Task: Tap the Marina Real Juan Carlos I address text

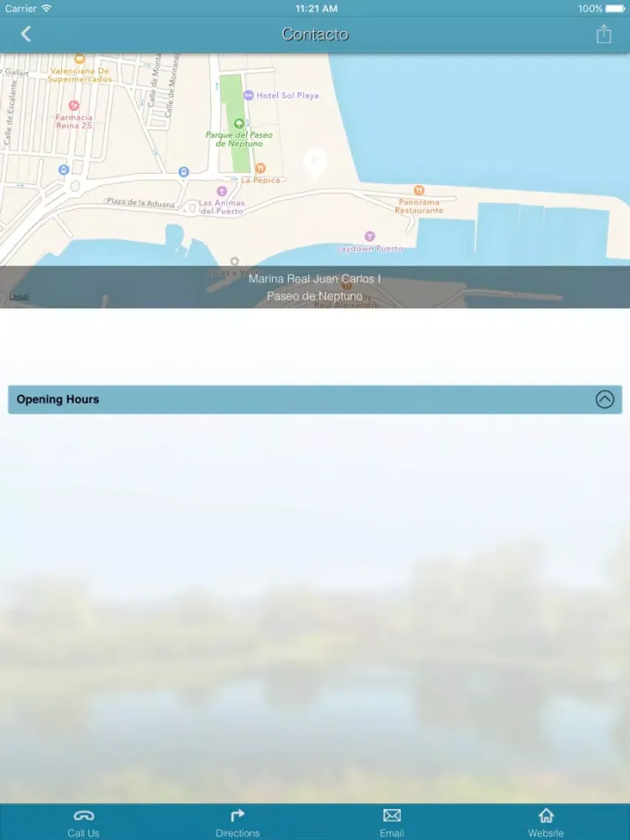Action: [314, 279]
